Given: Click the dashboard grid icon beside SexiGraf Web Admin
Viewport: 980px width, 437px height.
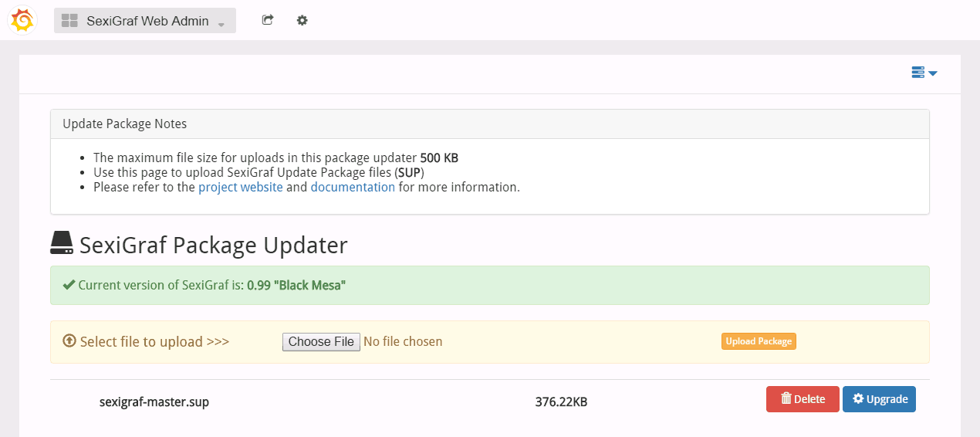Looking at the screenshot, I should click(69, 21).
